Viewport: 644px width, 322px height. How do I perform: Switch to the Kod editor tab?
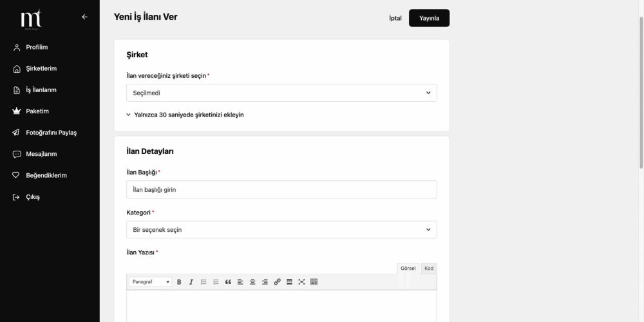click(x=429, y=268)
